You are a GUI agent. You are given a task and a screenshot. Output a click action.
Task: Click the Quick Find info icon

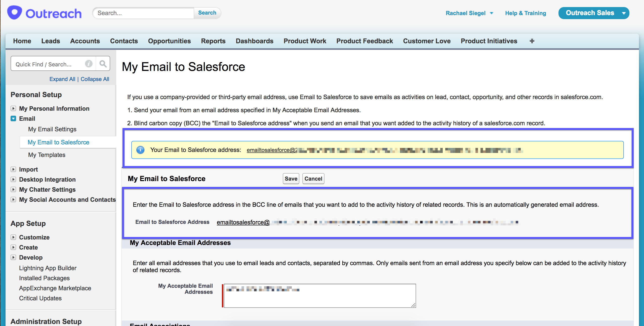(x=89, y=64)
